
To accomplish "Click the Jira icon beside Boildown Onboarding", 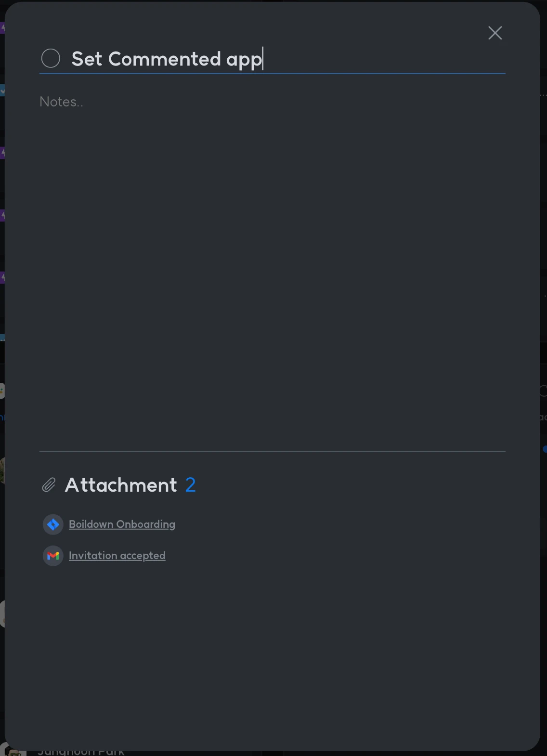I will tap(53, 524).
